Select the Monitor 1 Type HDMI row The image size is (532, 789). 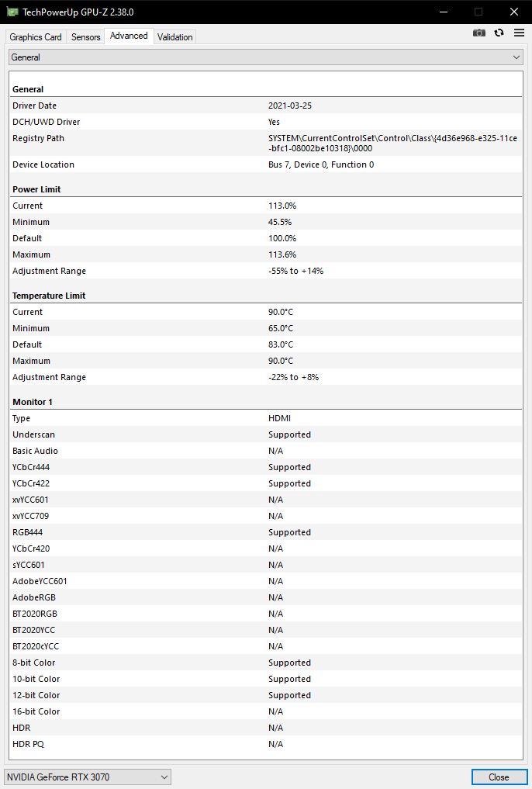[x=265, y=418]
